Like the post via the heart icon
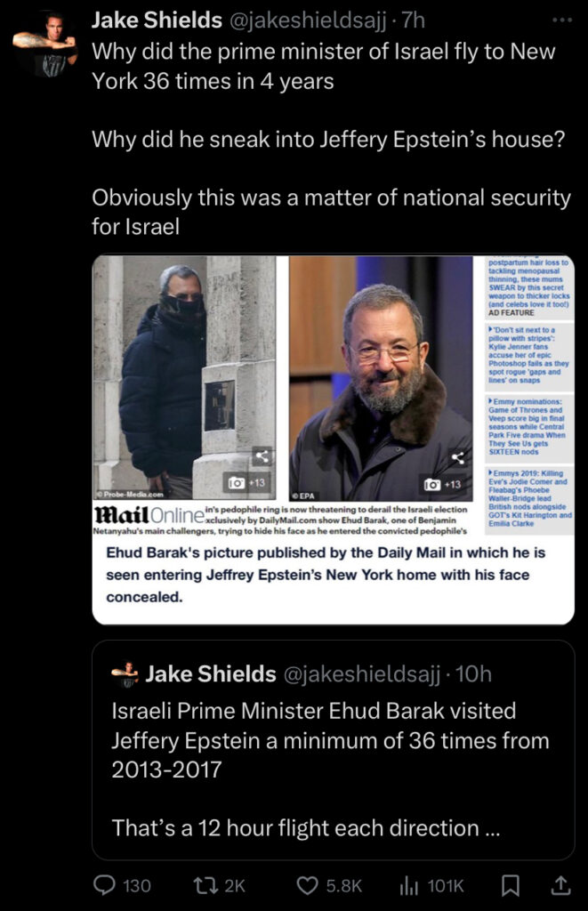The height and width of the screenshot is (911, 588). point(308,885)
